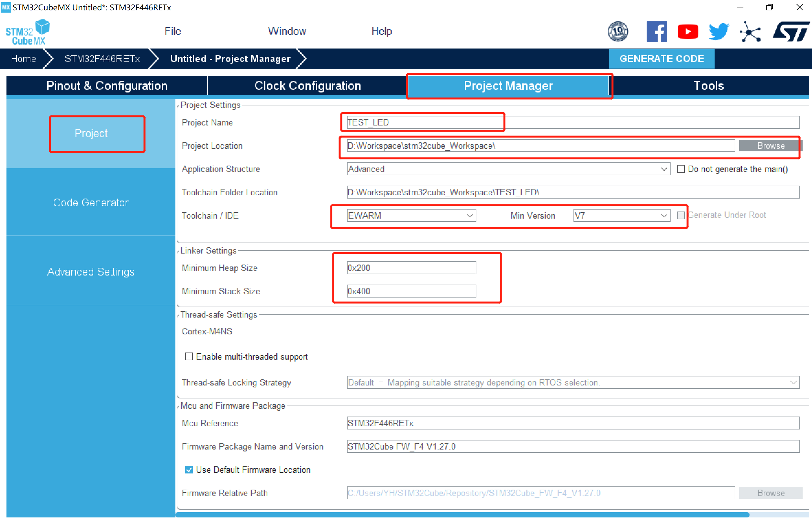Screen dimensions: 812x521
Task: Enable 'Do not generate the main()' checkbox
Action: 681,169
